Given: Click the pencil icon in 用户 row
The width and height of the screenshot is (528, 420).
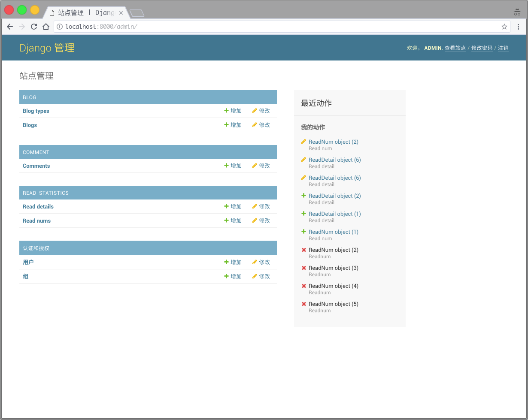Looking at the screenshot, I should pyautogui.click(x=255, y=262).
